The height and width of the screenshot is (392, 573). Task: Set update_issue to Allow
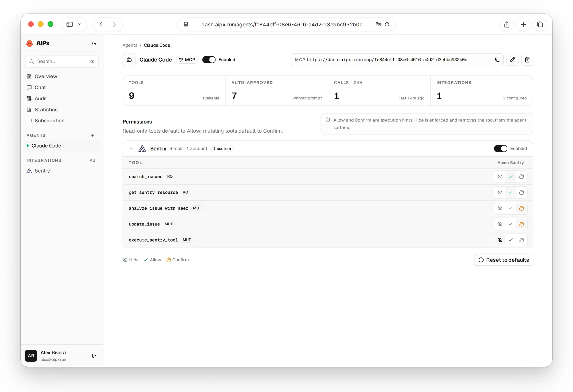(511, 224)
